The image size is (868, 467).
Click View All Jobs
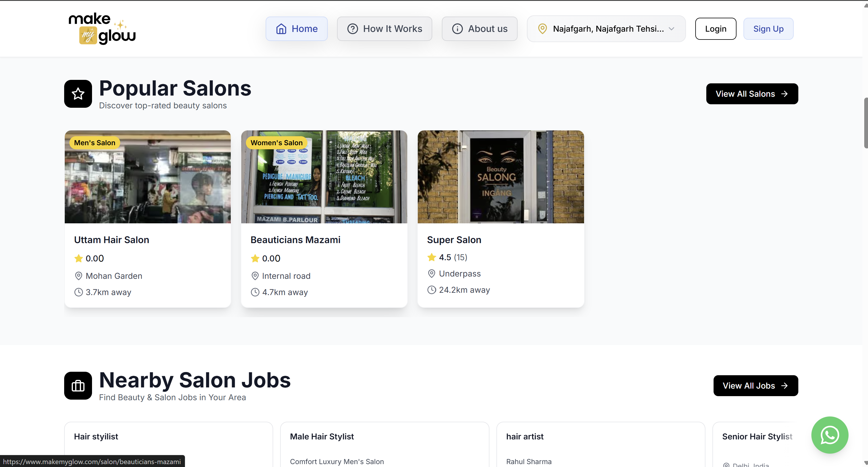[x=755, y=385]
